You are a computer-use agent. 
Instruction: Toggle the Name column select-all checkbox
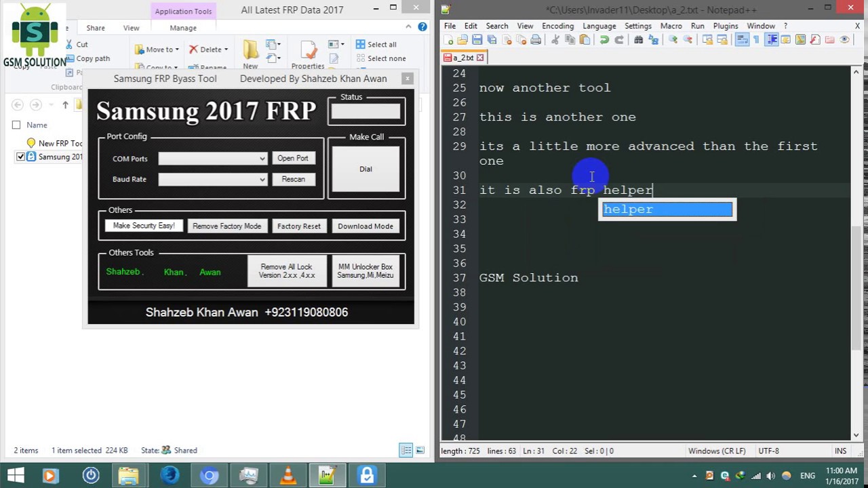tap(16, 125)
